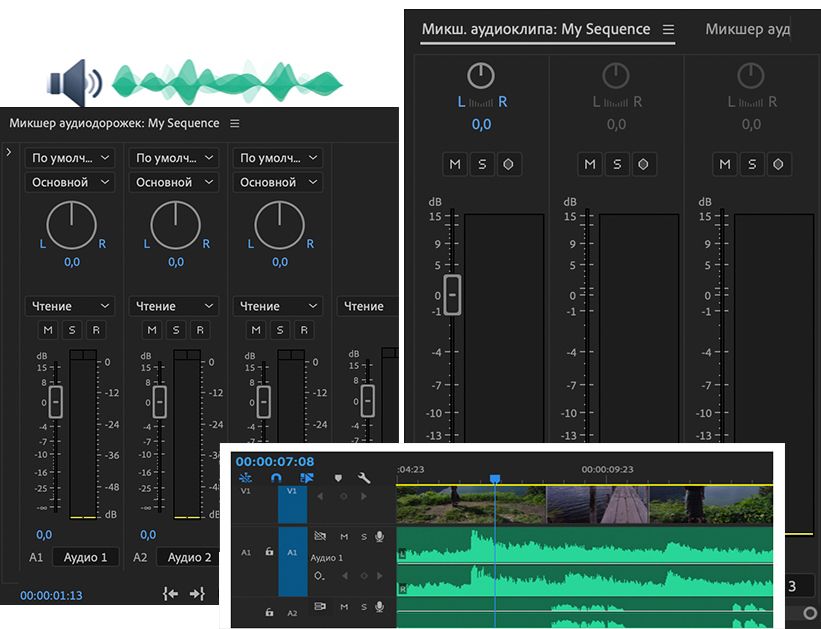Mute track A2 in Track Mixer
The width and height of the screenshot is (821, 629).
tap(152, 330)
